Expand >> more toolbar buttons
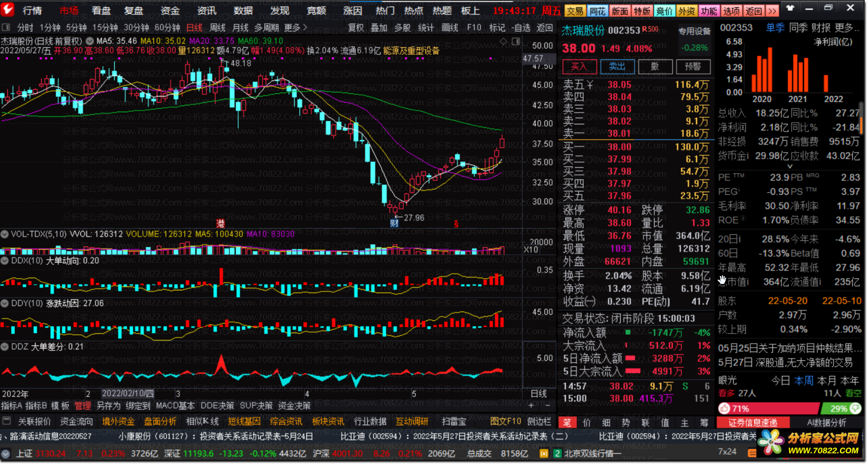 tap(772, 11)
